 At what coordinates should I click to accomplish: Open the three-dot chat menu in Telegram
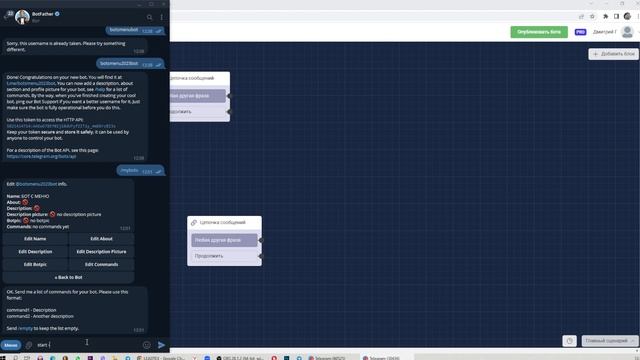[x=162, y=17]
